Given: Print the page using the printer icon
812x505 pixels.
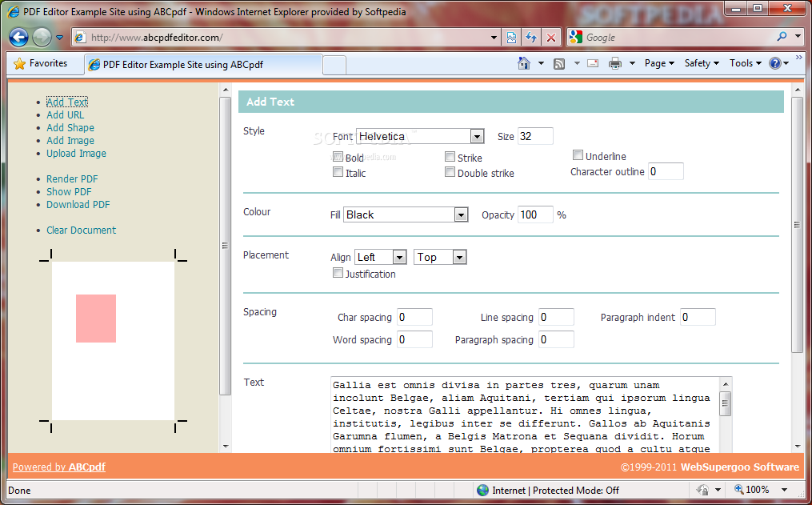Looking at the screenshot, I should [x=614, y=64].
